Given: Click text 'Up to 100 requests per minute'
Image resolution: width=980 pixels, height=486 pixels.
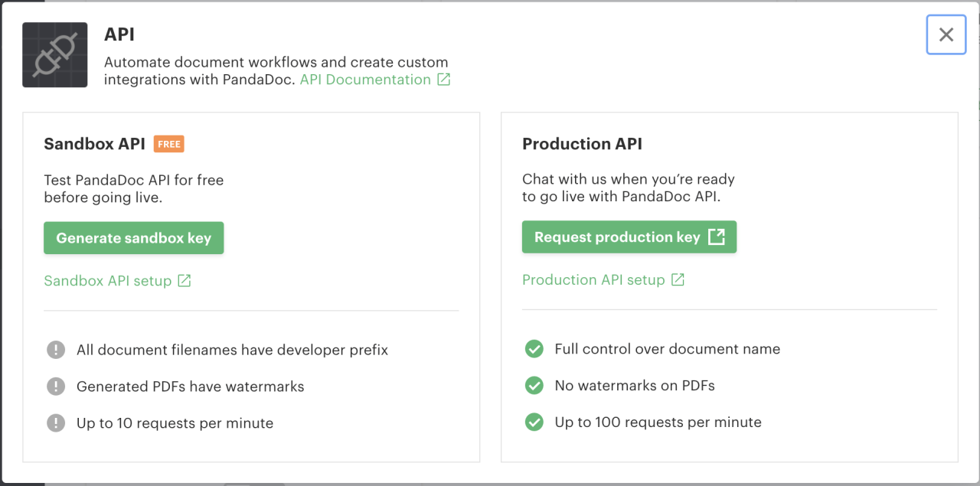Looking at the screenshot, I should pos(658,422).
